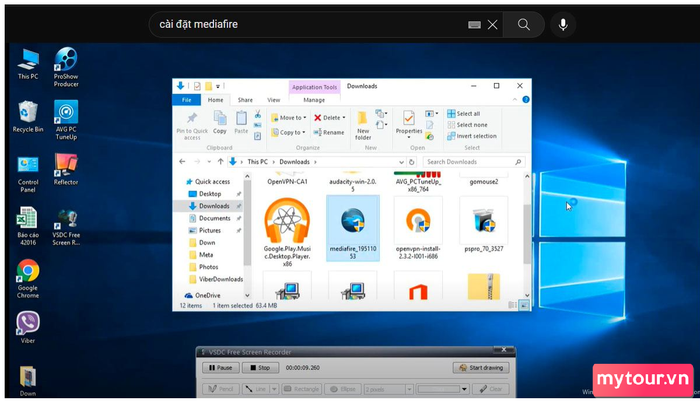Open the line style dropdown in recorder
700x405 pixels.
pos(274,389)
